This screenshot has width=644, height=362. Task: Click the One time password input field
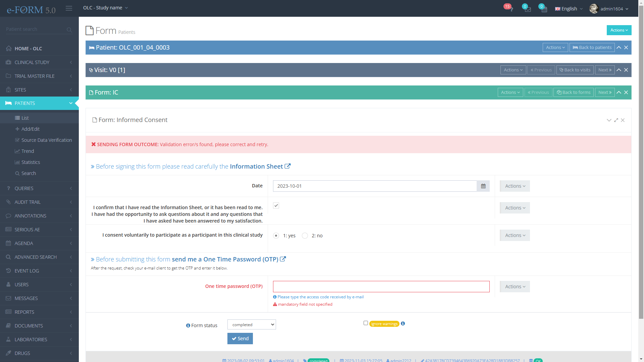click(381, 287)
